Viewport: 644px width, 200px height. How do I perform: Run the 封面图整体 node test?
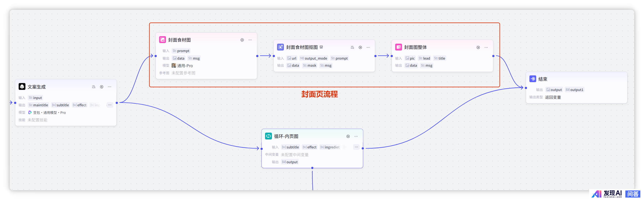(478, 47)
